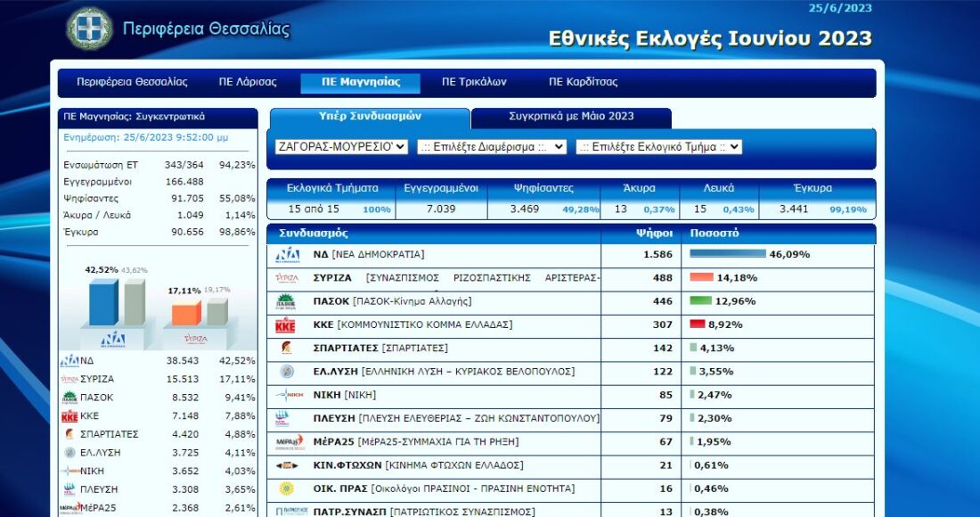Select the 'Υπέρ Συνδυασμών' tab

[x=370, y=117]
